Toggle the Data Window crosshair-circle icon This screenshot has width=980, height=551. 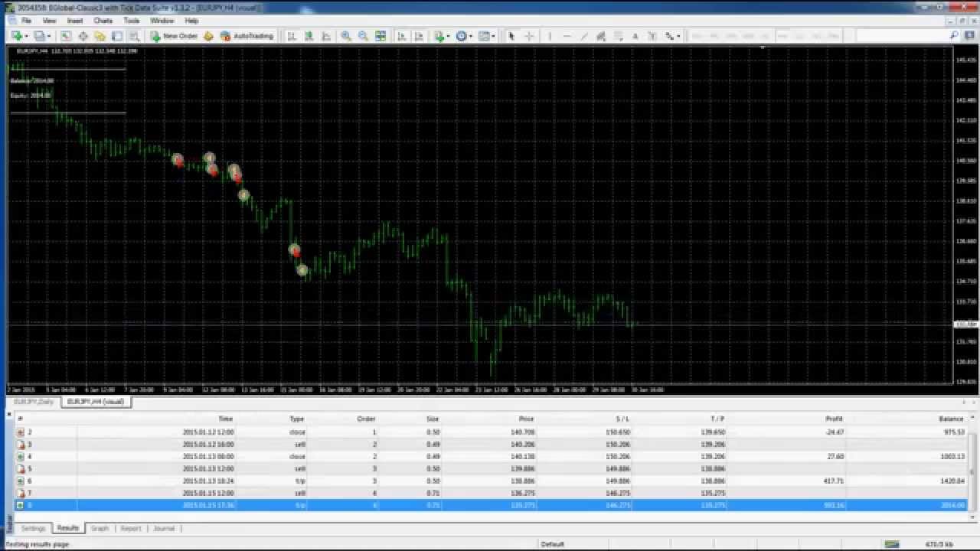pos(83,36)
